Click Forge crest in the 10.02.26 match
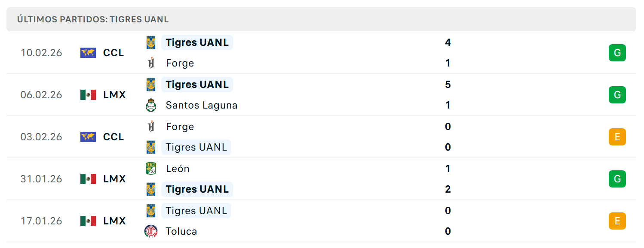The image size is (644, 248). tap(151, 63)
